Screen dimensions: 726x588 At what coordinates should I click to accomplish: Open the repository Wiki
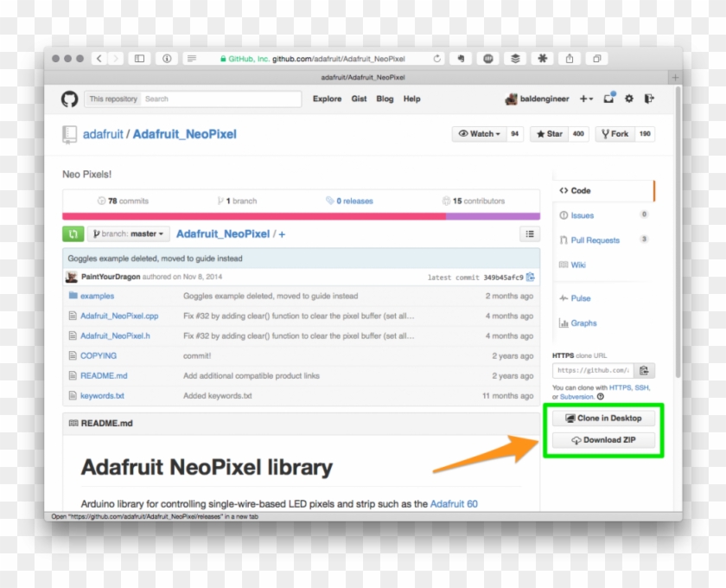pyautogui.click(x=581, y=265)
